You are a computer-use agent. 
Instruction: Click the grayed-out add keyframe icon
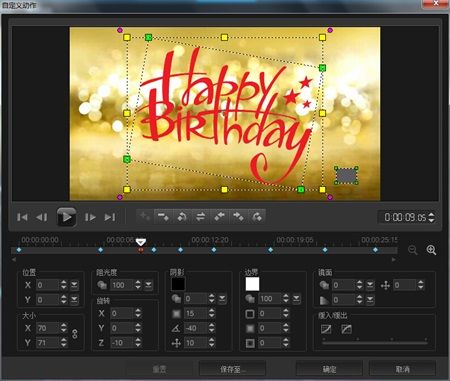tap(145, 217)
